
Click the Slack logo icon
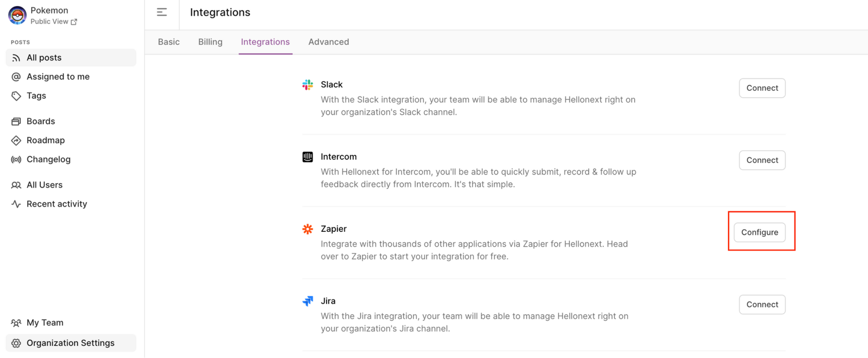[308, 85]
